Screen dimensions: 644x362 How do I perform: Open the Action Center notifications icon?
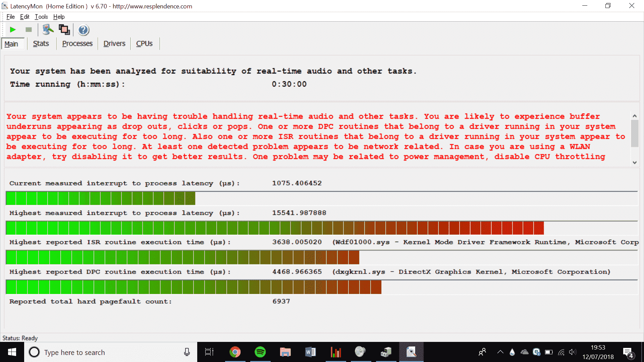pos(628,352)
